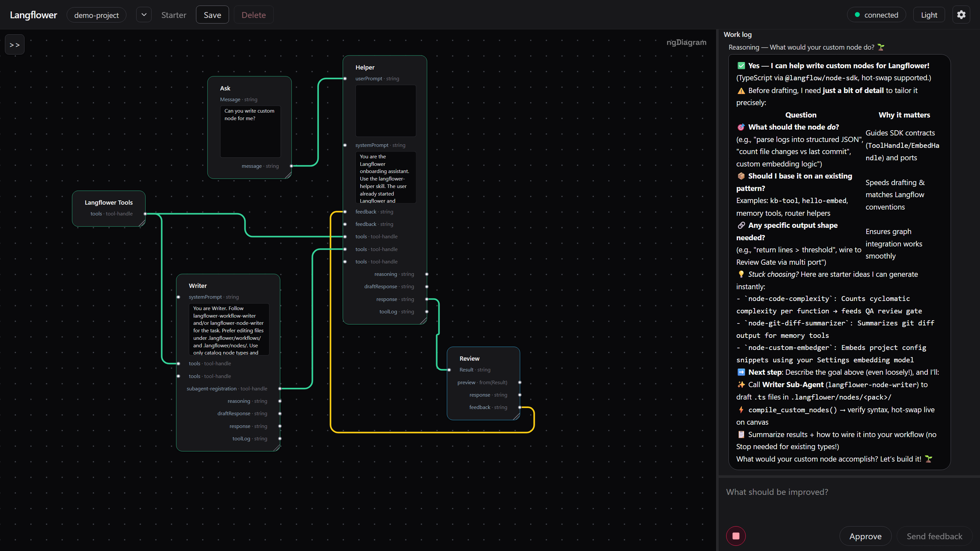
Task: Click the Helper systemPrompt text area
Action: [385, 177]
